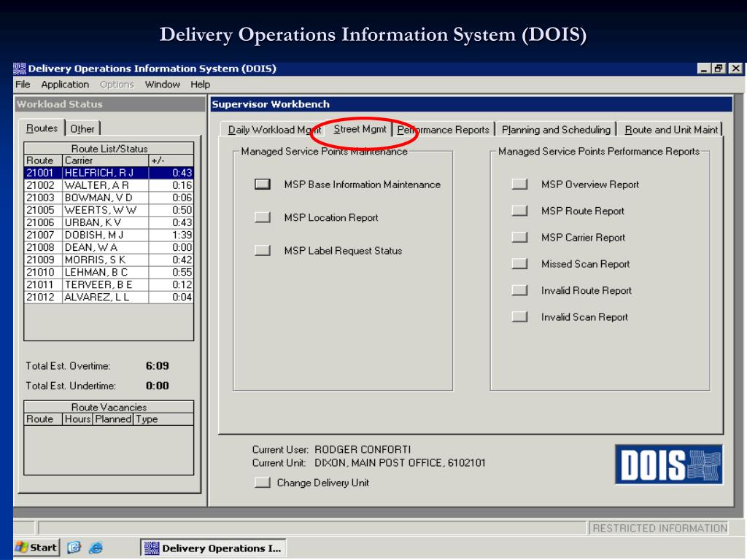The height and width of the screenshot is (560, 747).
Task: Click the MSP Base Information Maintenance button
Action: (262, 184)
